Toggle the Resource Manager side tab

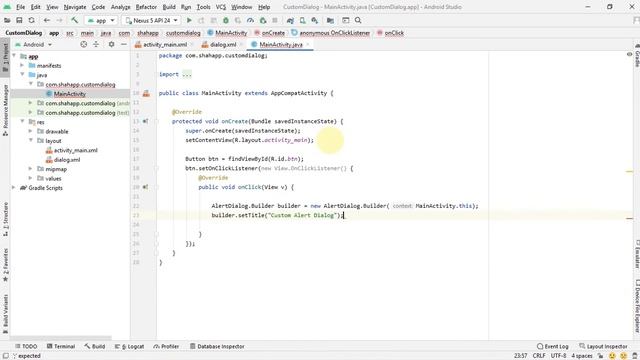pos(5,110)
